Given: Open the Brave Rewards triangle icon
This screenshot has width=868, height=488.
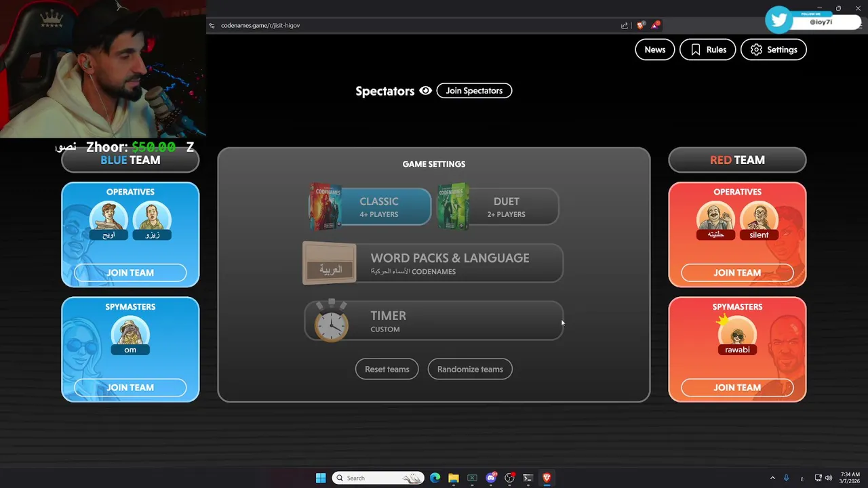Looking at the screenshot, I should 655,25.
